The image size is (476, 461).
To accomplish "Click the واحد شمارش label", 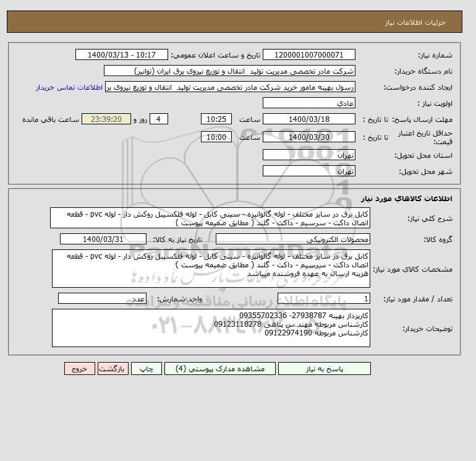I will point(179,299).
